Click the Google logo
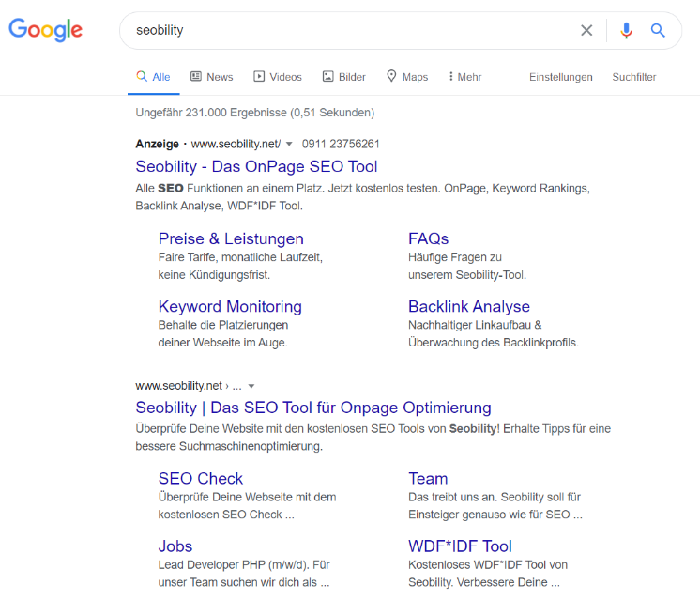The width and height of the screenshot is (700, 600). 46,30
